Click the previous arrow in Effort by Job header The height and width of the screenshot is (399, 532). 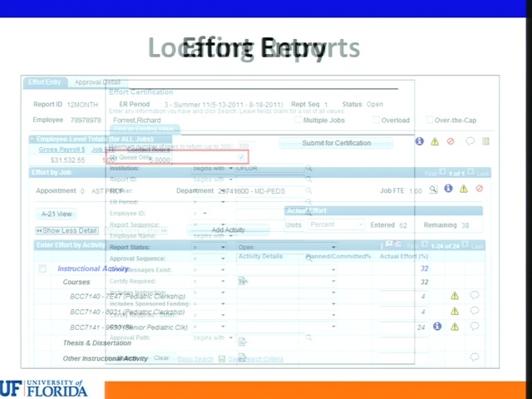pos(442,172)
